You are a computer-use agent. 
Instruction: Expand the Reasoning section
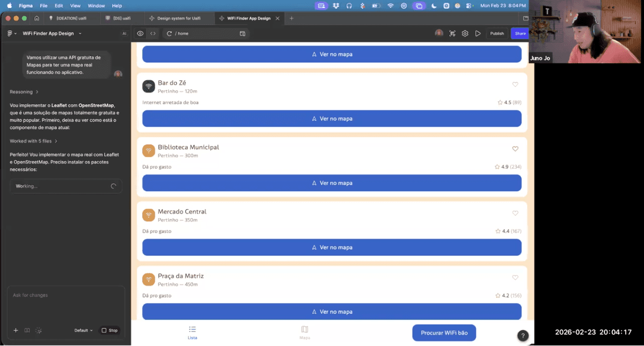24,92
